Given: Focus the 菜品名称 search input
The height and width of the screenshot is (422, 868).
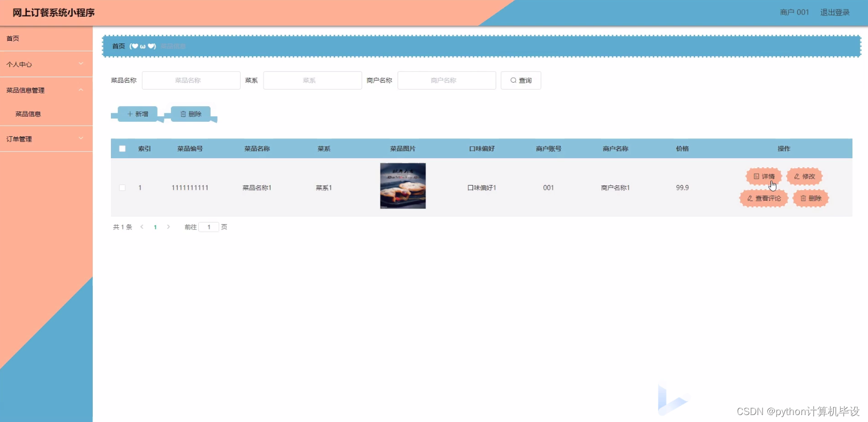Looking at the screenshot, I should (x=191, y=80).
